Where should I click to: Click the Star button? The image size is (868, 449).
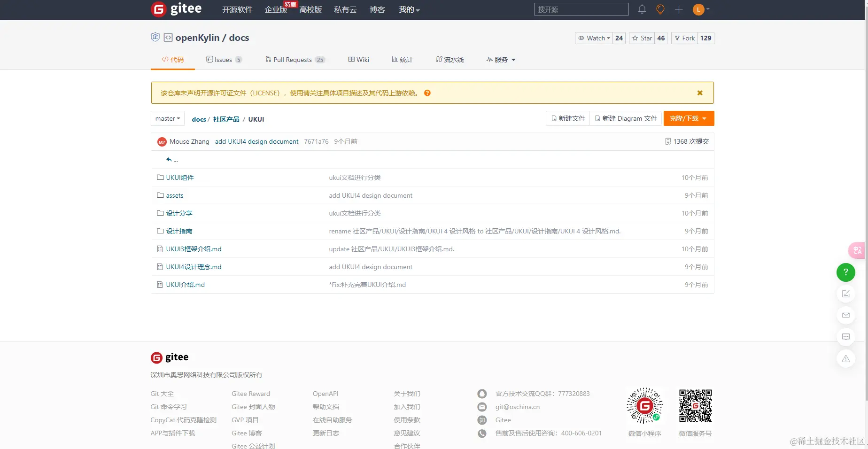point(642,38)
